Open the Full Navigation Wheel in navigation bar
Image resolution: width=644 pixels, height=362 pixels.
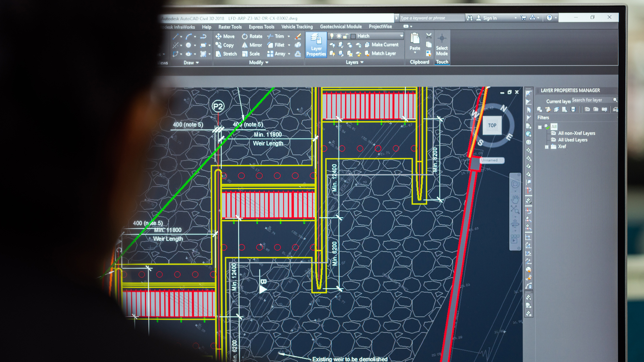click(515, 184)
